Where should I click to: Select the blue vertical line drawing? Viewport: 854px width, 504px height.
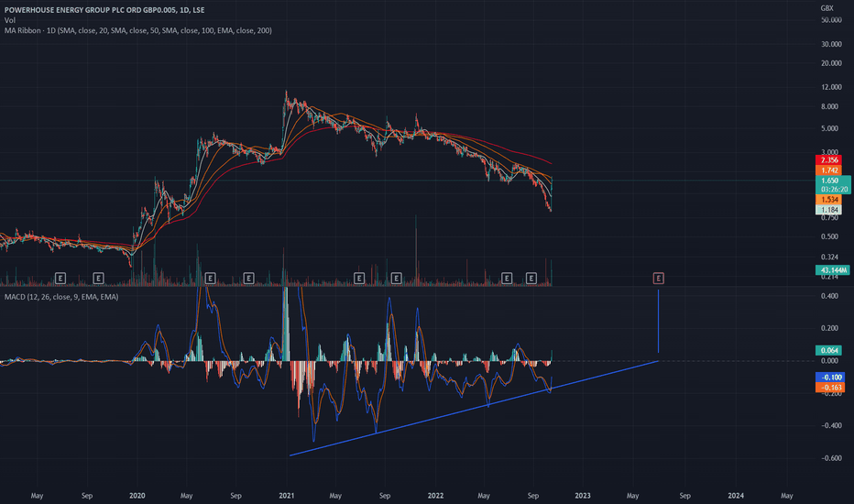pyautogui.click(x=659, y=322)
